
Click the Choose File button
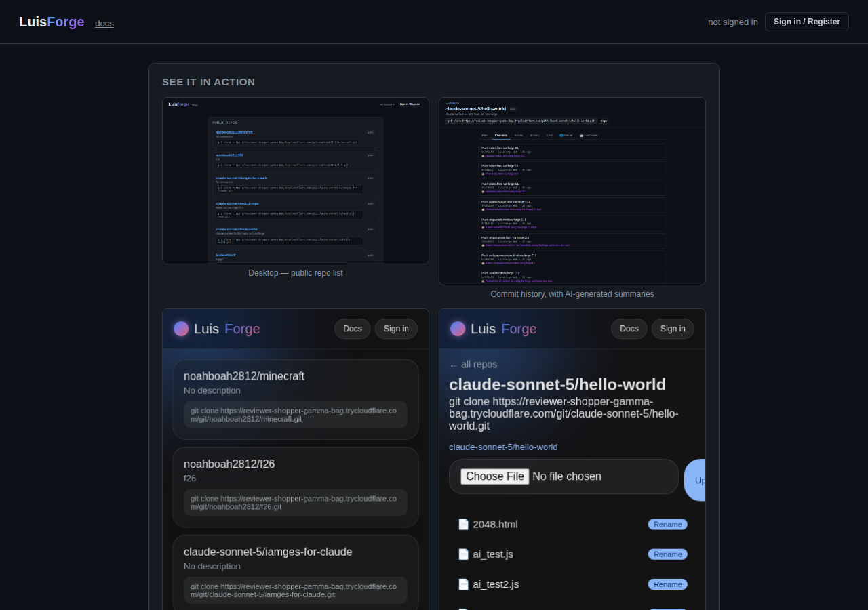495,476
